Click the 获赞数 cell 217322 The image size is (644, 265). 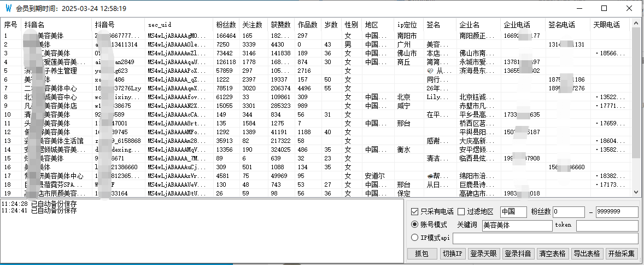(281, 141)
